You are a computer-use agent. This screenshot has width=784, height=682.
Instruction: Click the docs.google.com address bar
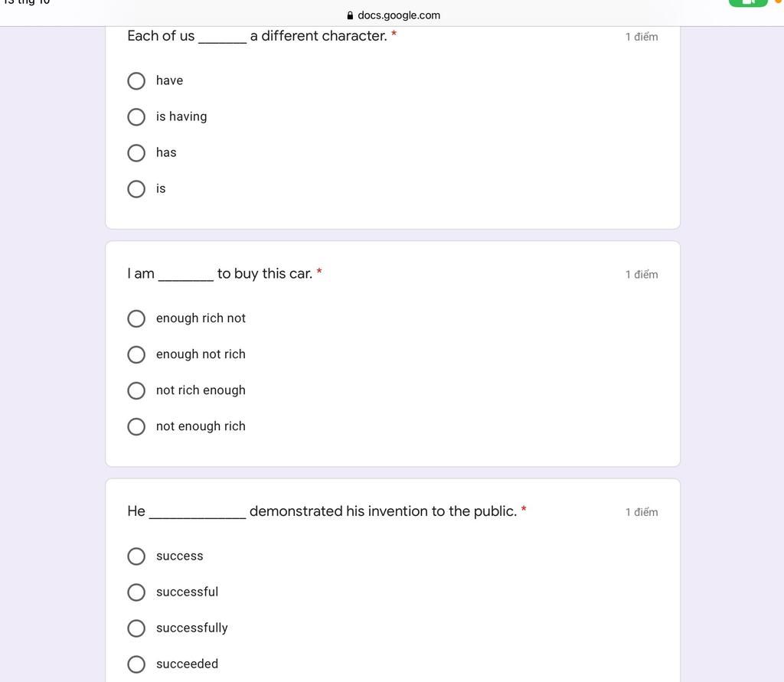[398, 15]
